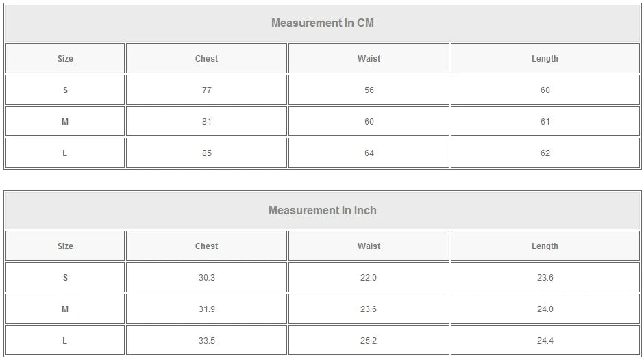Viewport: 644px width, 362px height.
Task: Click size L row label in CM table
Action: tap(65, 153)
